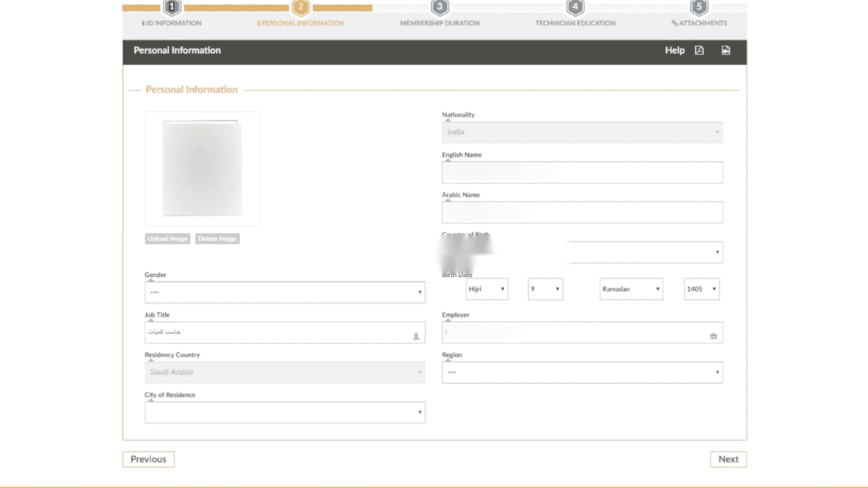Proceed with the Next button
Screen dimensions: 868x488
click(x=728, y=459)
